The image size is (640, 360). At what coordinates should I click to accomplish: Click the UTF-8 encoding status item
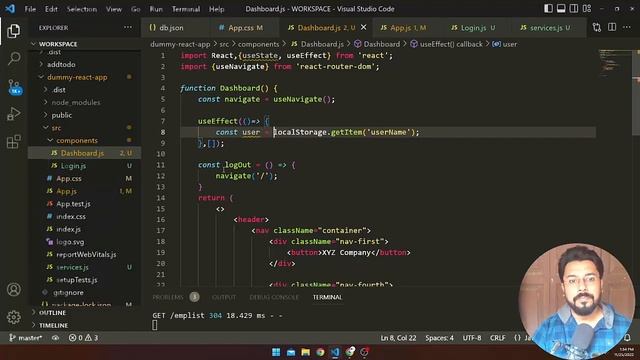[472, 338]
